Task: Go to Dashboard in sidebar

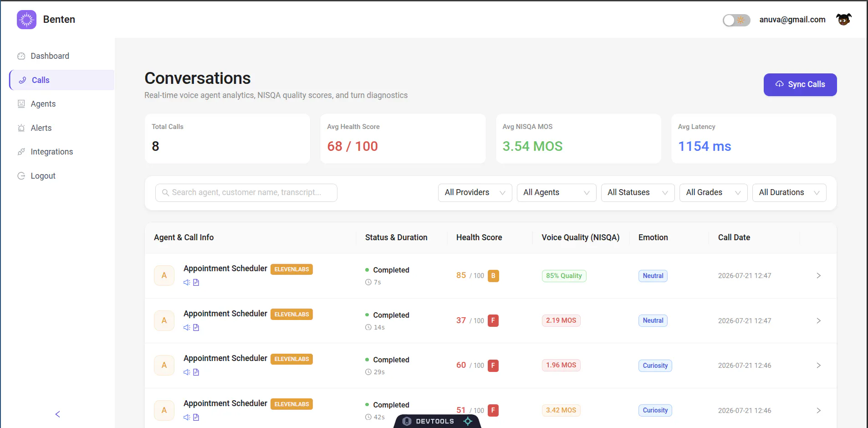Action: pos(50,56)
